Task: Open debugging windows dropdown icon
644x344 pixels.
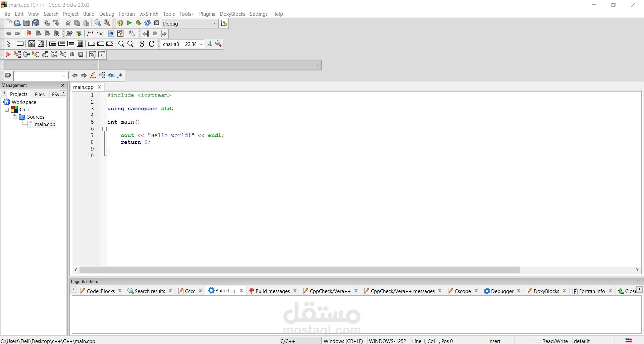Action: tap(93, 54)
